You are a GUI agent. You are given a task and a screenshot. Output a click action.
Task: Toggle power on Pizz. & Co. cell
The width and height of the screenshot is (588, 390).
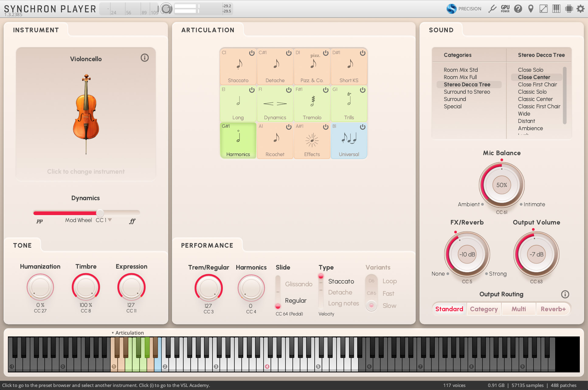click(326, 53)
